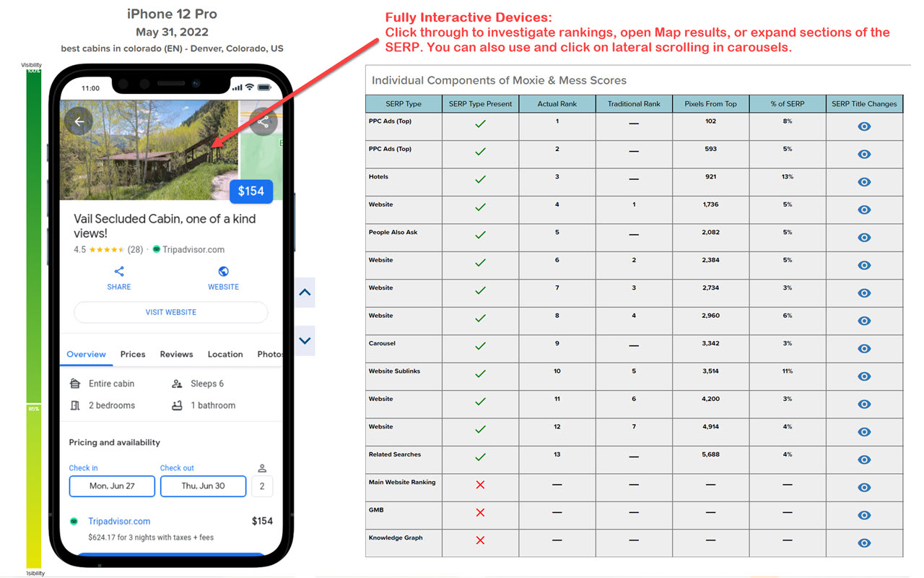Click red X in GMB row
The image size is (924, 578).
pos(480,512)
